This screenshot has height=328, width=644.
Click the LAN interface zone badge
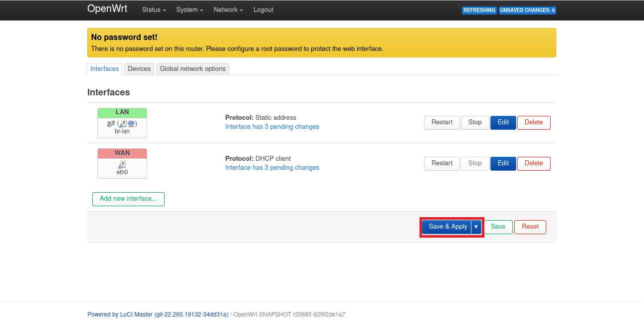tap(122, 112)
